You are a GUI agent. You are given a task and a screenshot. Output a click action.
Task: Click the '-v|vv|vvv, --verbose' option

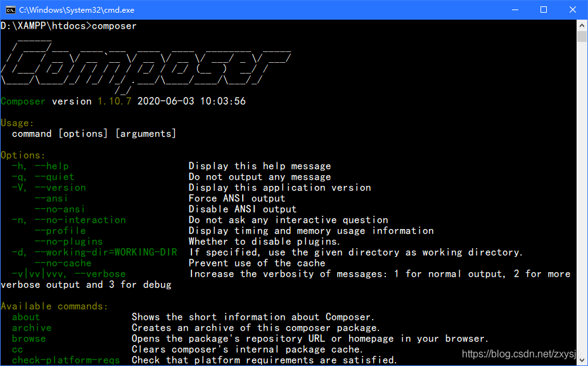(x=68, y=274)
